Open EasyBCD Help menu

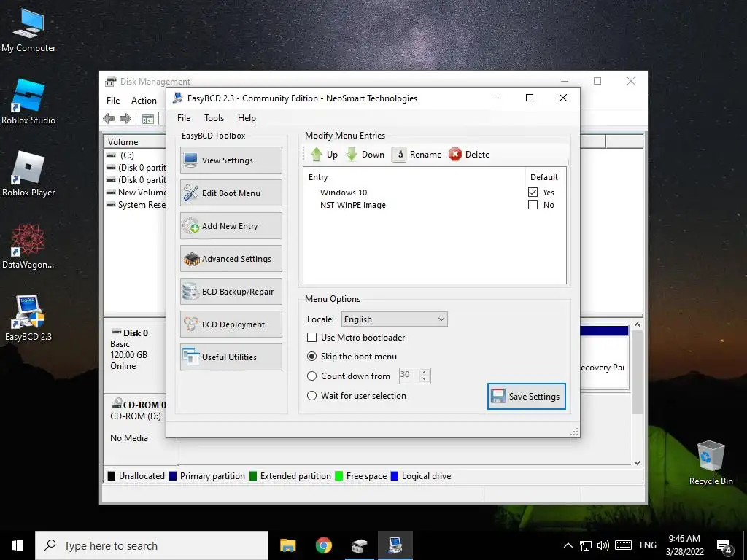pos(247,118)
